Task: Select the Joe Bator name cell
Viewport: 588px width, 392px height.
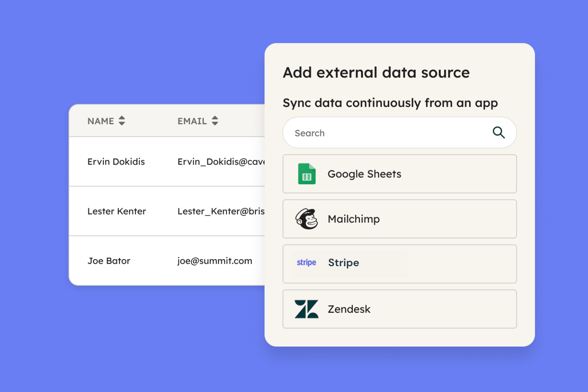Action: [x=109, y=261]
